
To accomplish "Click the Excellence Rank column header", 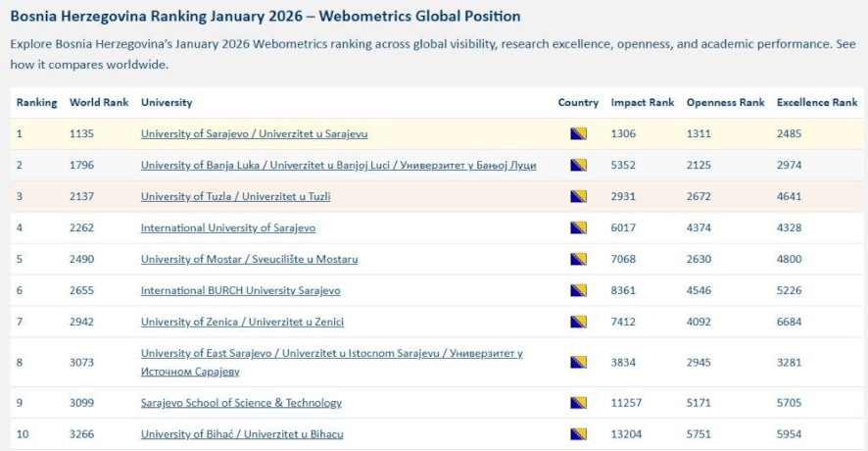I will click(x=816, y=103).
